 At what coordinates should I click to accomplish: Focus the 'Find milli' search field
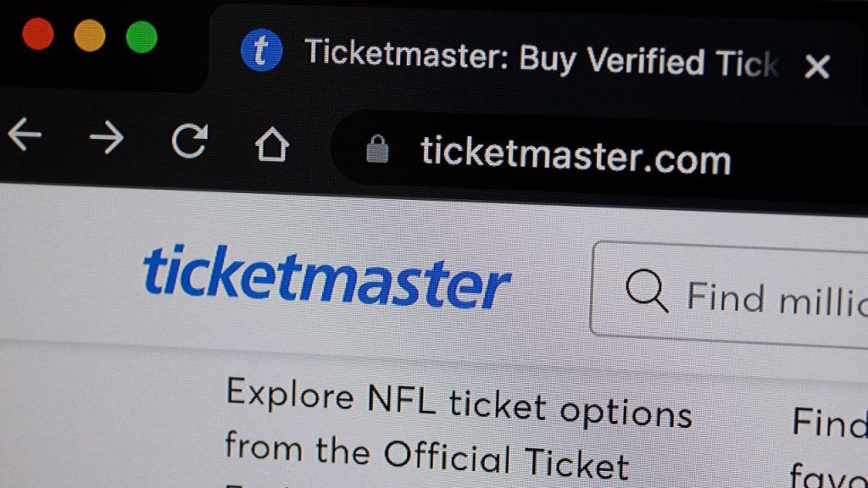click(730, 294)
